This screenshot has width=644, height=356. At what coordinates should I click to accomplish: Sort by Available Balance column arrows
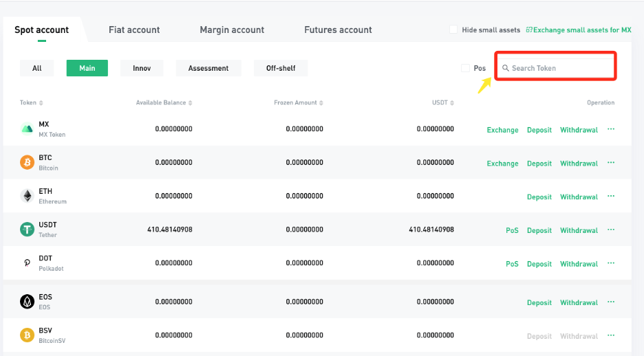(x=191, y=103)
